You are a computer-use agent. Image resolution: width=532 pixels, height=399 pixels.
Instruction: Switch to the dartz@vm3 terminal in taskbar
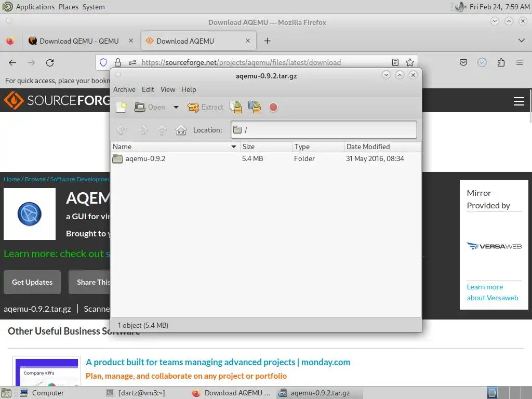(x=136, y=393)
